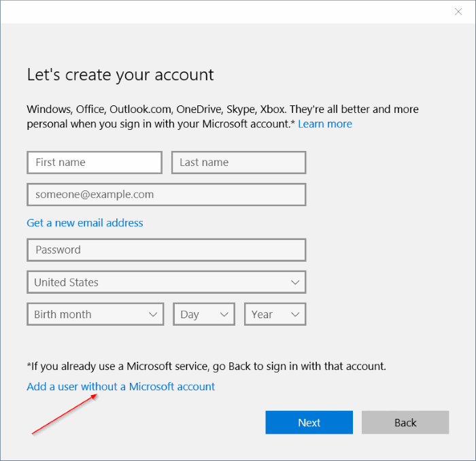This screenshot has height=461, width=476.
Task: Click Add a user without a Microsoft account
Action: coord(121,387)
